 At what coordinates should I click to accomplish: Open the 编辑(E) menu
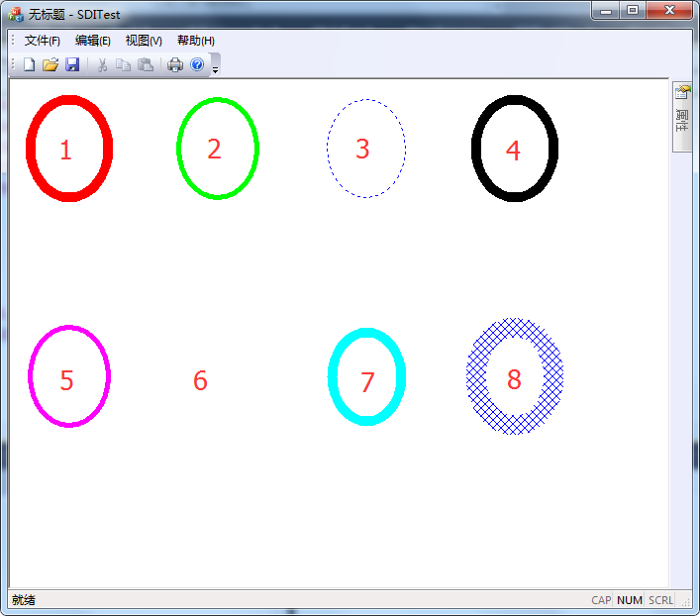(93, 41)
